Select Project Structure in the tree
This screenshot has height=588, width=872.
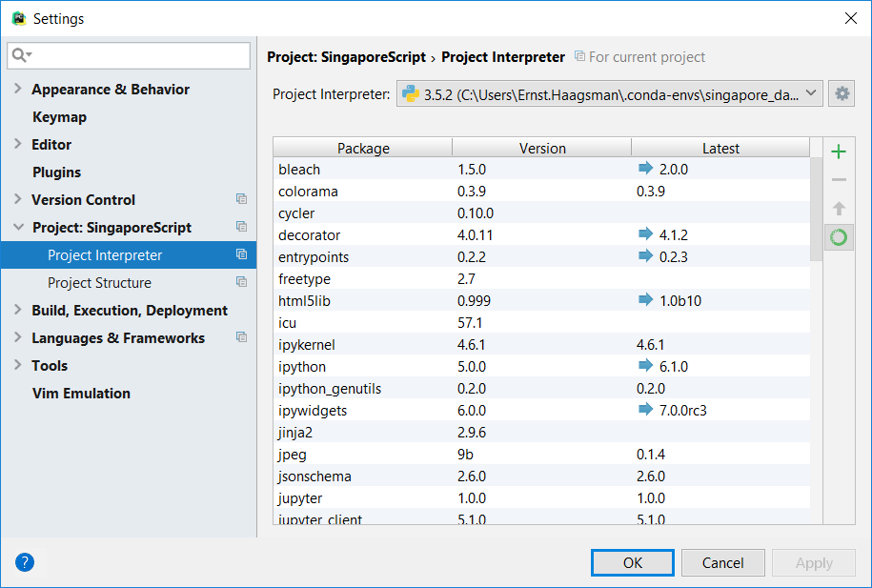click(x=99, y=283)
